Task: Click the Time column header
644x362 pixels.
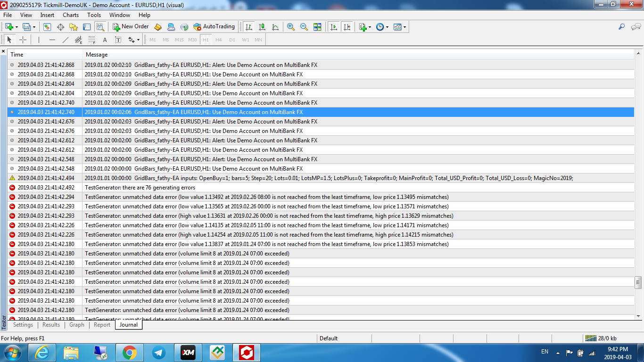Action: pos(45,55)
